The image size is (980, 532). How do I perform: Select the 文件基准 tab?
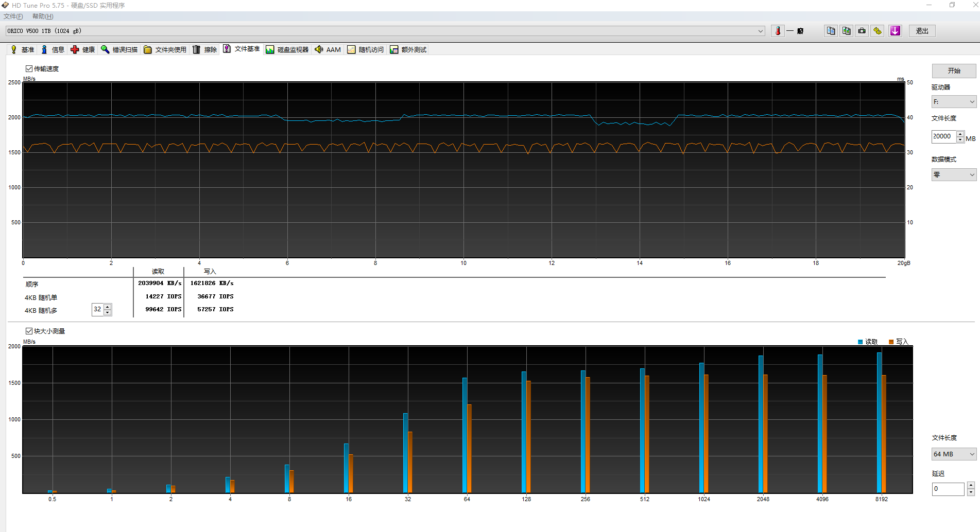(x=242, y=49)
